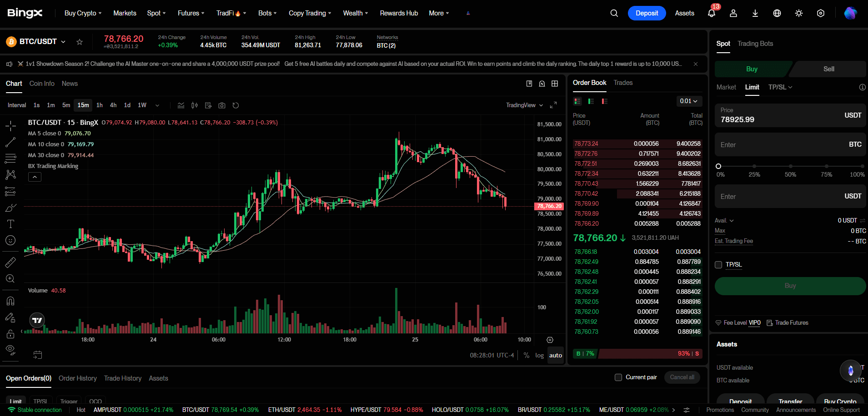Add BTC/USDT to favorites star
Screen dimensions: 868x416
click(80, 42)
